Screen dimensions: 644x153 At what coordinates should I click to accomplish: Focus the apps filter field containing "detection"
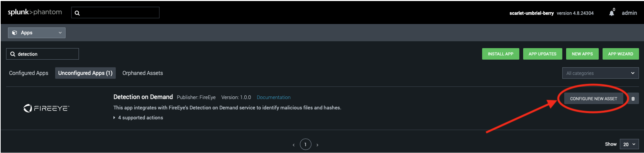[x=46, y=54]
